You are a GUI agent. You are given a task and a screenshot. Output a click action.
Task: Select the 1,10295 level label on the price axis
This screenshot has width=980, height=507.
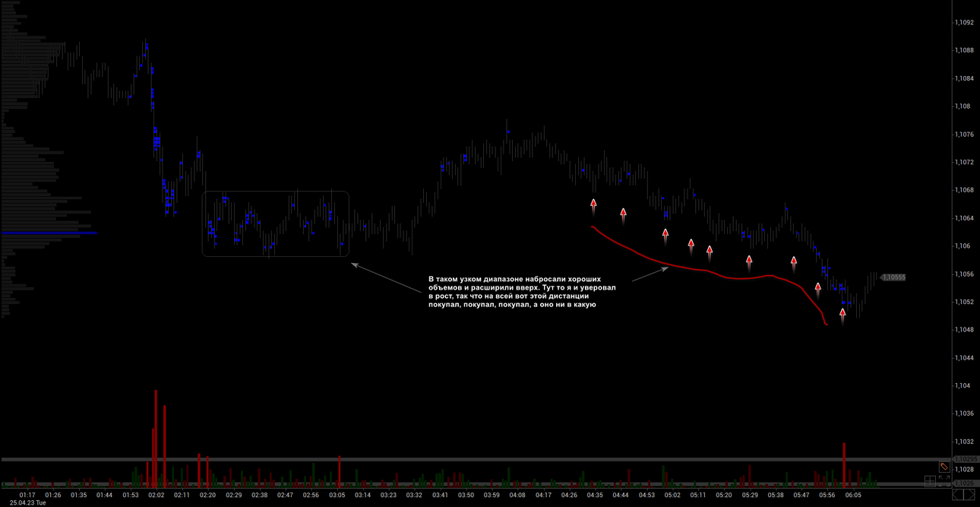[966, 459]
